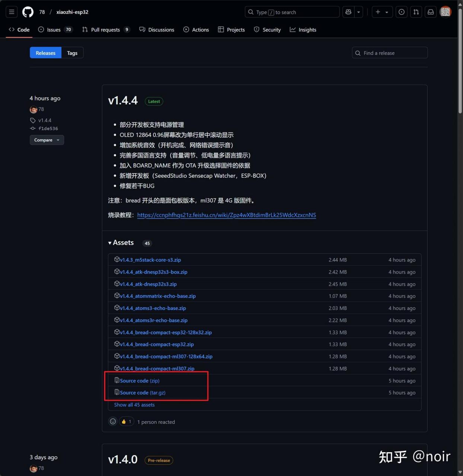Download v1.4.4_atoms3-echo-base.zip
Viewport: 463px width, 476px height.
153,308
